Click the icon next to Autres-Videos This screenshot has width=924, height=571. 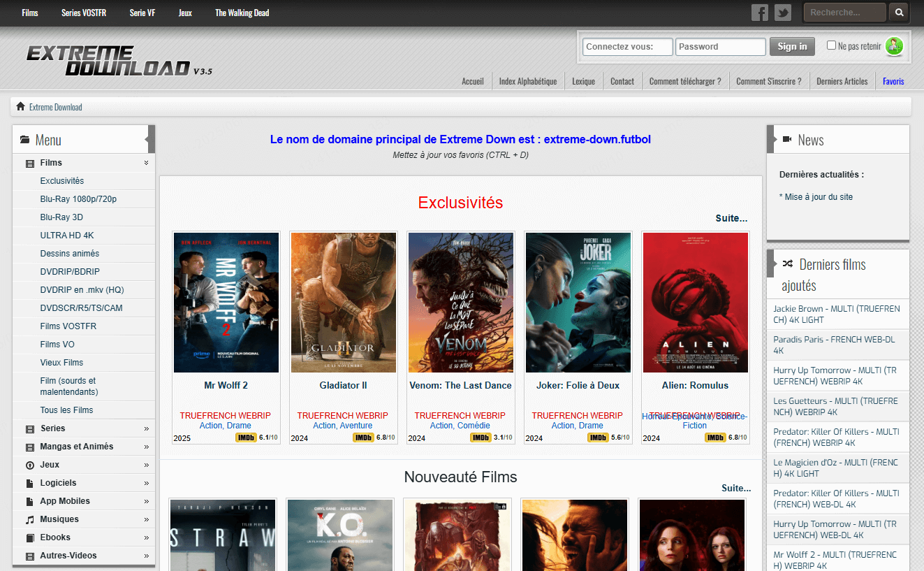tap(30, 556)
